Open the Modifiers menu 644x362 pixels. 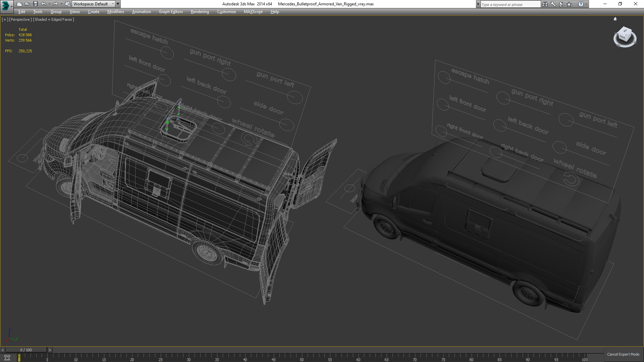click(115, 12)
